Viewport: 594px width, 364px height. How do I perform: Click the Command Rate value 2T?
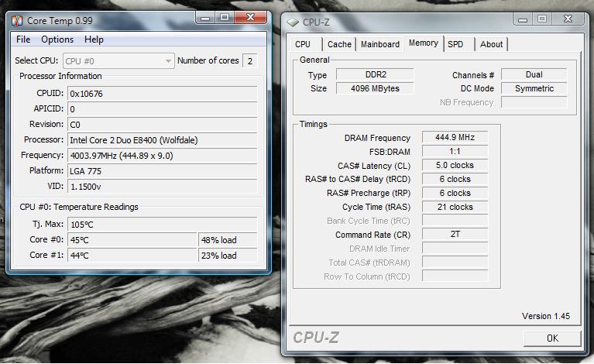(455, 234)
